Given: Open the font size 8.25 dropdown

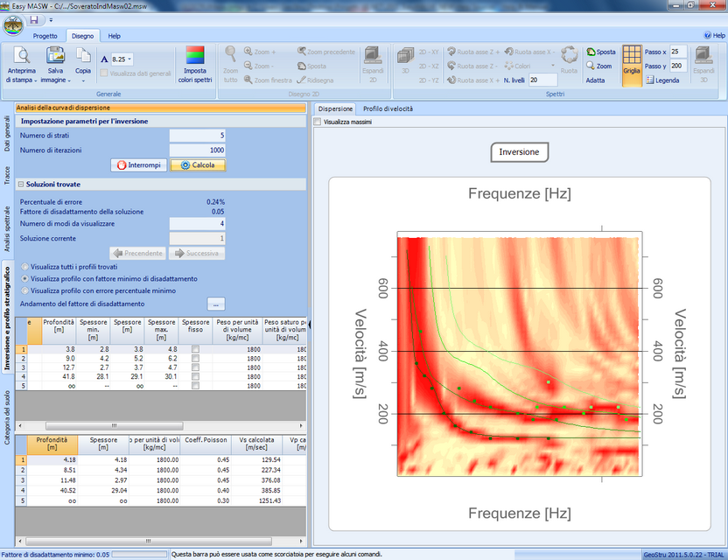Looking at the screenshot, I should pyautogui.click(x=129, y=59).
